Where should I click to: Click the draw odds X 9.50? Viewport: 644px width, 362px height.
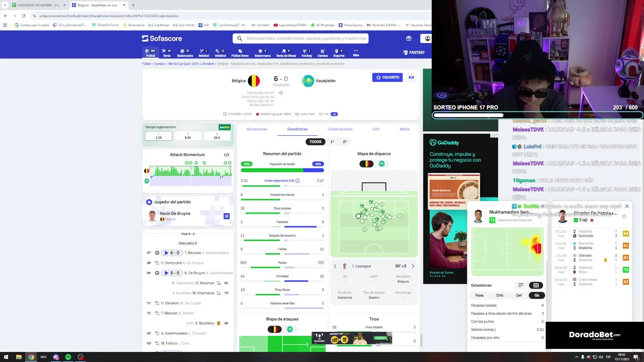tap(188, 136)
